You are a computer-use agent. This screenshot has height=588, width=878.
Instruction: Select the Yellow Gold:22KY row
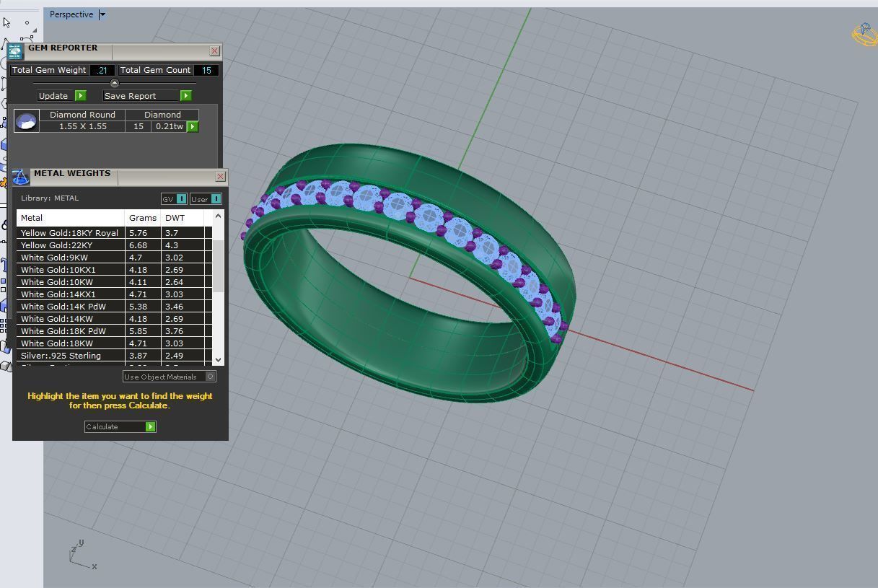[114, 245]
